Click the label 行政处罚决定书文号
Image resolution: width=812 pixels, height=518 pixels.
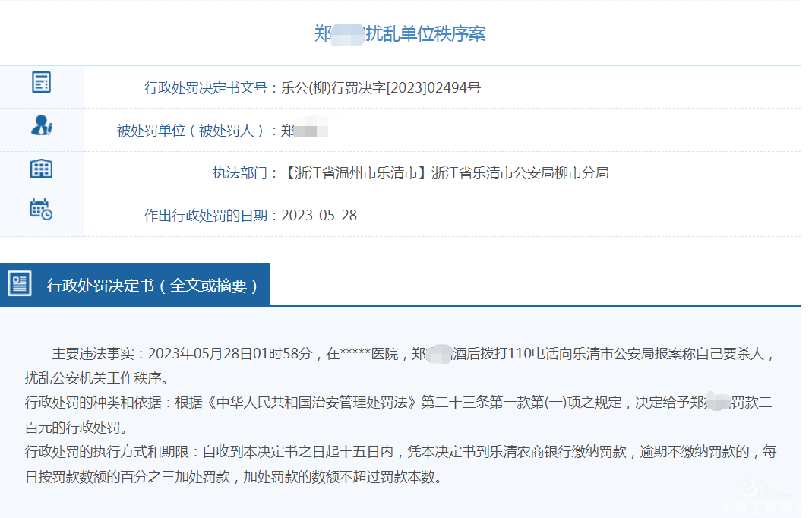[206, 87]
